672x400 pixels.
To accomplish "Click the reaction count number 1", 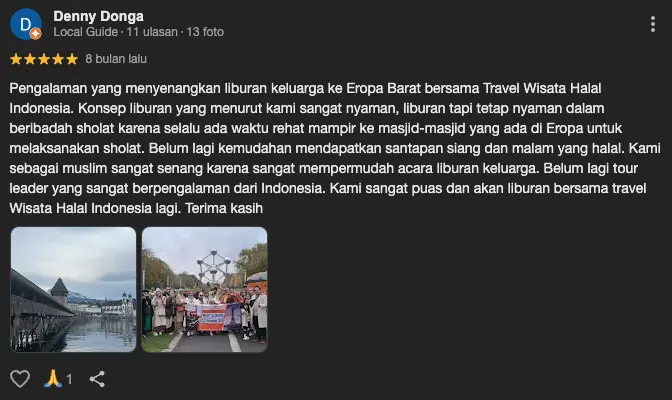I will click(69, 379).
